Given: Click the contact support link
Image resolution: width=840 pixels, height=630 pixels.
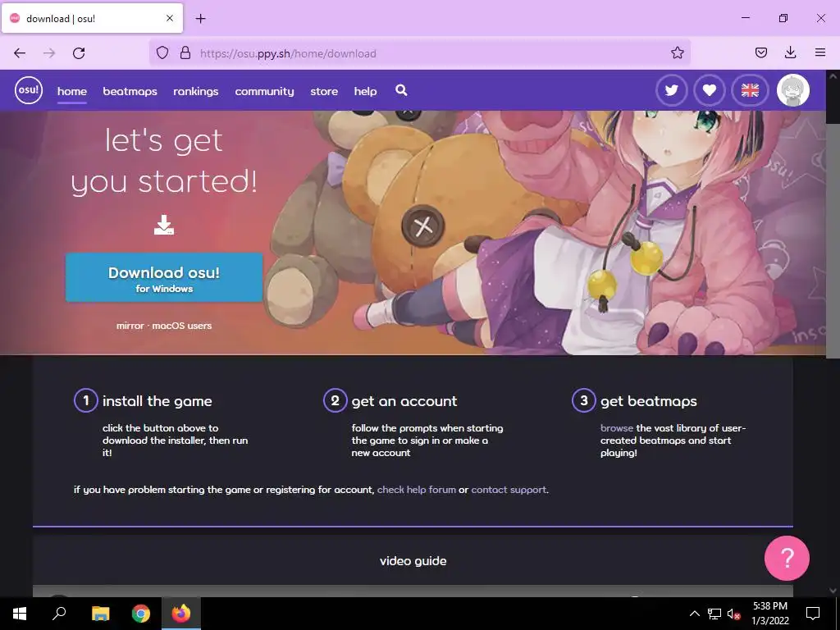Looking at the screenshot, I should [509, 490].
